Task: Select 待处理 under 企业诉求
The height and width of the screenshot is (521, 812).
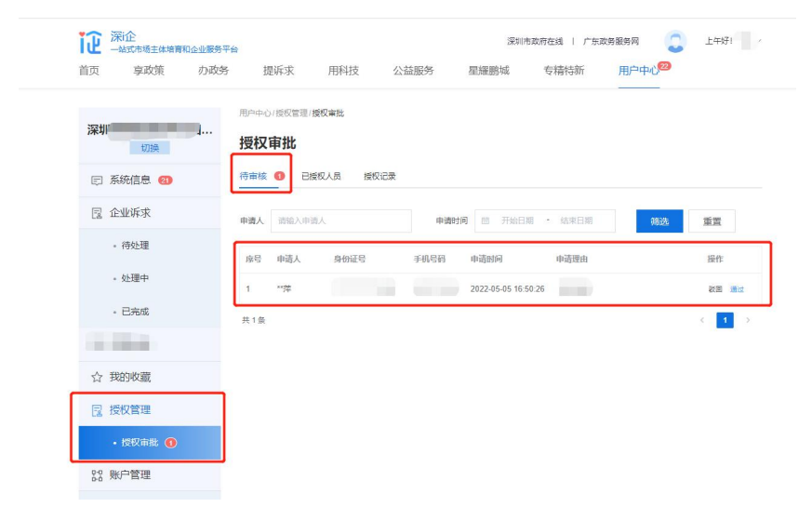Action: tap(135, 246)
